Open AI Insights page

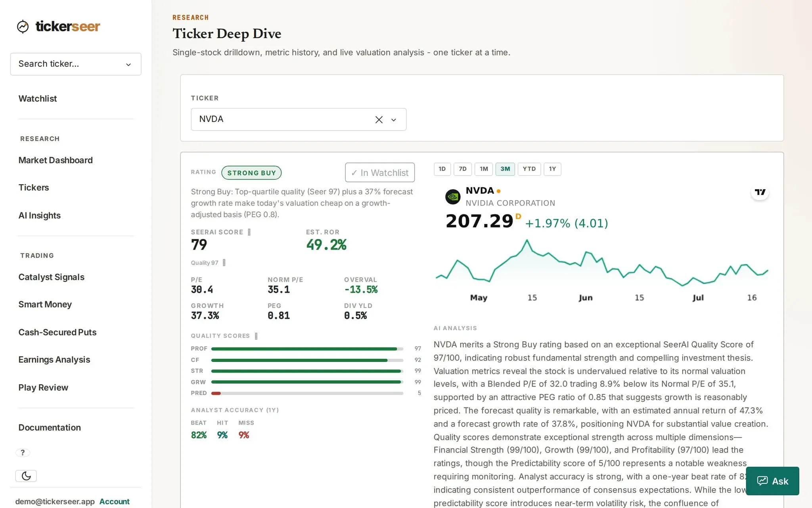pyautogui.click(x=40, y=216)
